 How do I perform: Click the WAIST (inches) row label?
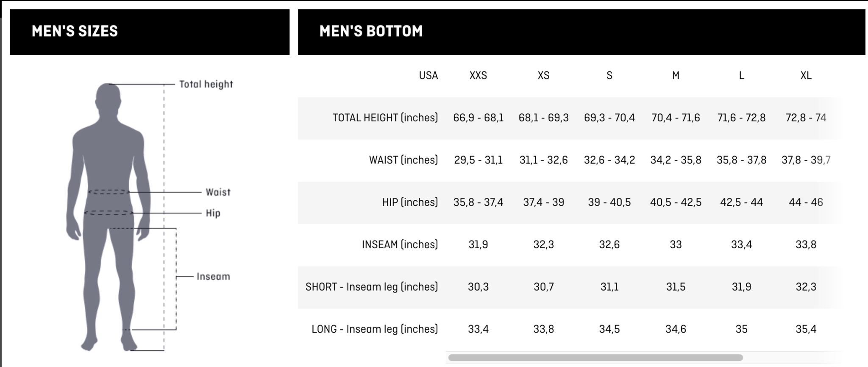tap(403, 160)
